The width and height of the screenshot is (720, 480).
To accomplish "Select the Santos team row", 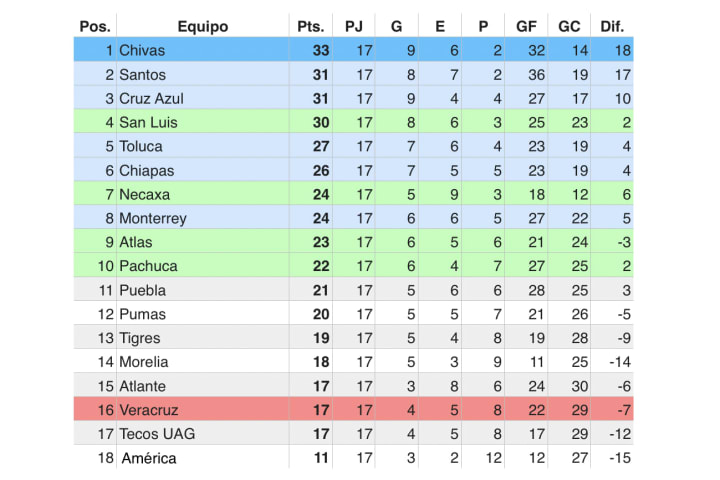I will (354, 74).
